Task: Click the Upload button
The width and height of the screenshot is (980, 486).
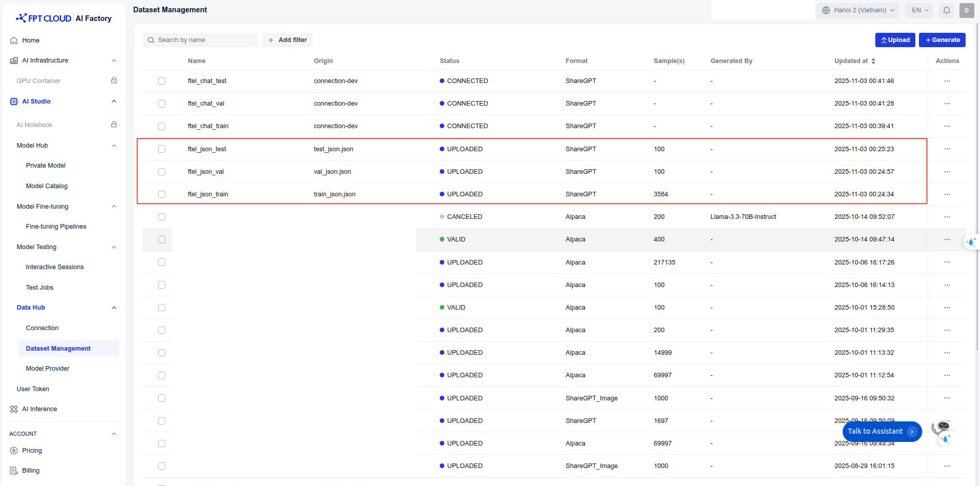Action: click(895, 40)
